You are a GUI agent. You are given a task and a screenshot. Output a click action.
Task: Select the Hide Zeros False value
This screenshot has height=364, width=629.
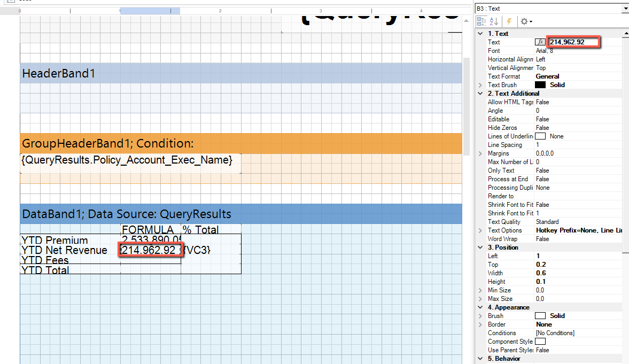[x=577, y=128]
